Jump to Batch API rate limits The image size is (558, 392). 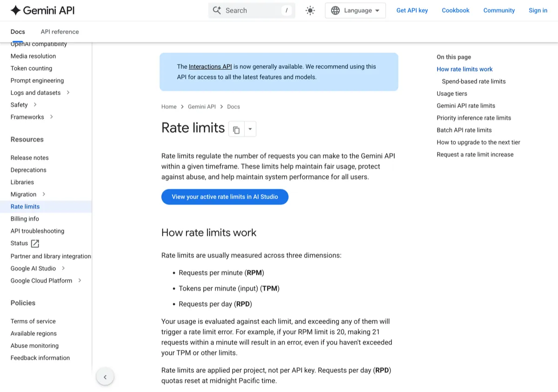pyautogui.click(x=464, y=130)
